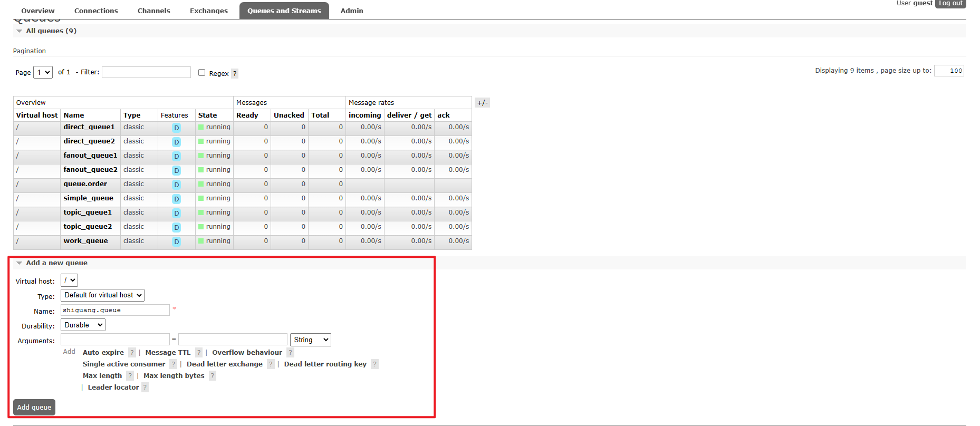This screenshot has width=980, height=426.
Task: Click the Max length argument shortcut
Action: point(102,376)
